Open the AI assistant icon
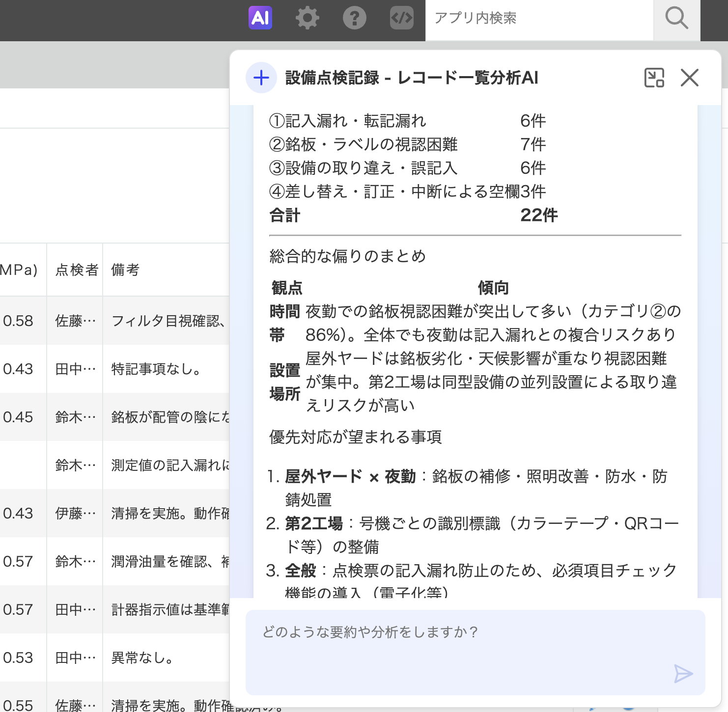The image size is (728, 712). pyautogui.click(x=260, y=18)
